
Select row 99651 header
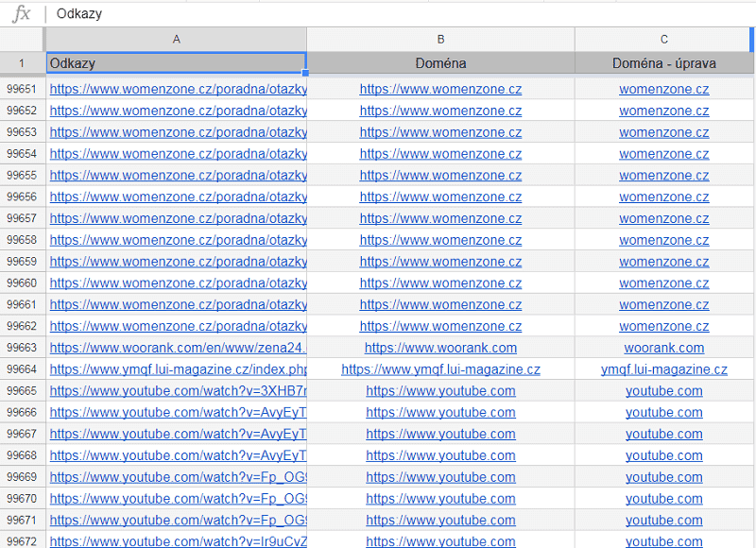click(22, 89)
